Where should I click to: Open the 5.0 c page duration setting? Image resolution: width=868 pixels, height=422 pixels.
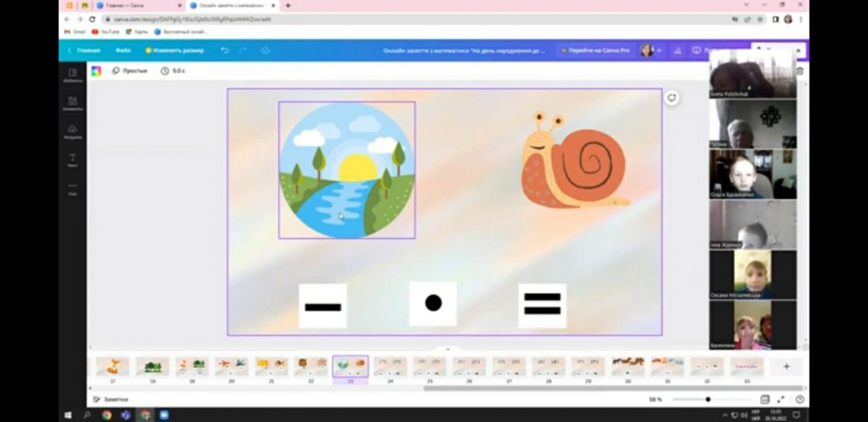click(x=174, y=71)
